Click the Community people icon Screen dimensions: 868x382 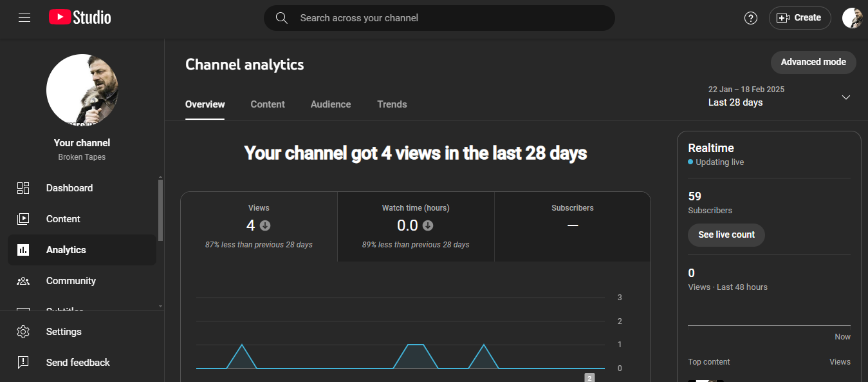click(23, 281)
